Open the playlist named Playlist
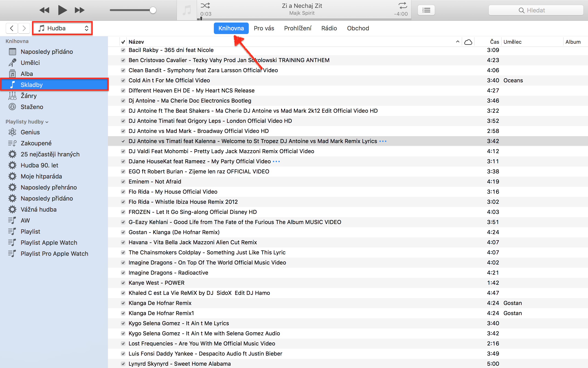The image size is (588, 368). point(54,231)
